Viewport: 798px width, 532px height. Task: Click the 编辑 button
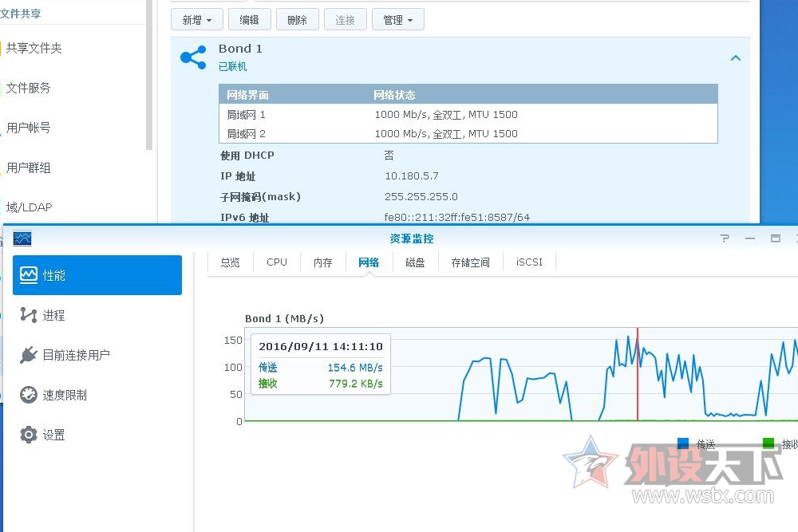tap(249, 20)
